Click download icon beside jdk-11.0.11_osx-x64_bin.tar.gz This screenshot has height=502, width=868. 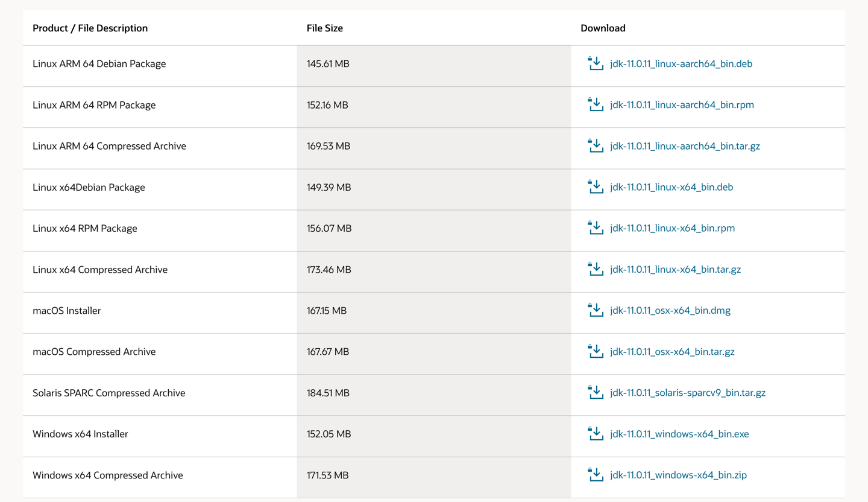596,351
